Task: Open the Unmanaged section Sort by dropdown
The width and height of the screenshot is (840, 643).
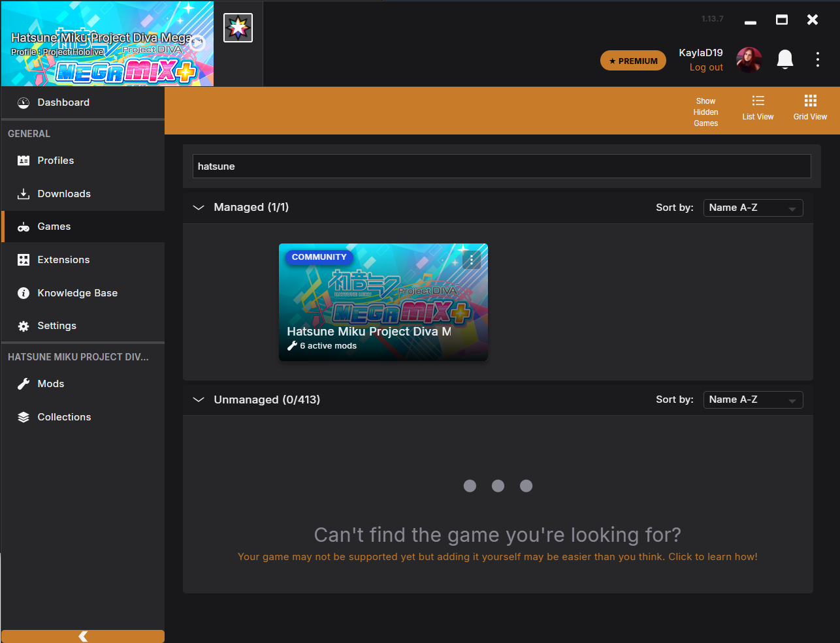Action: [753, 400]
